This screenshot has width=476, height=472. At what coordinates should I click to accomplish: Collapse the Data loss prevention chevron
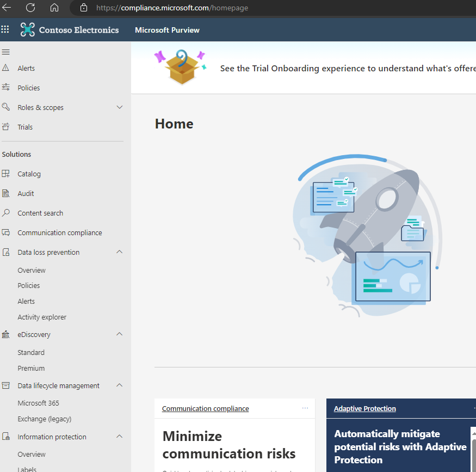(x=120, y=252)
